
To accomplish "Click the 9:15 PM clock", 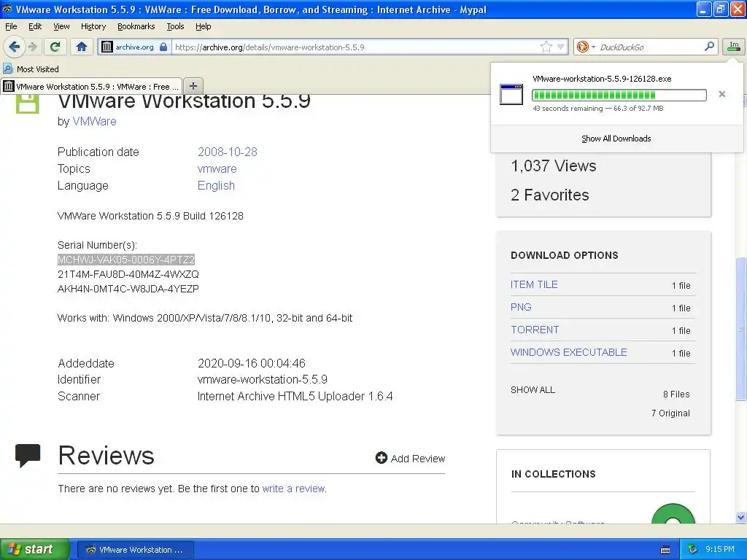I will pos(720,549).
